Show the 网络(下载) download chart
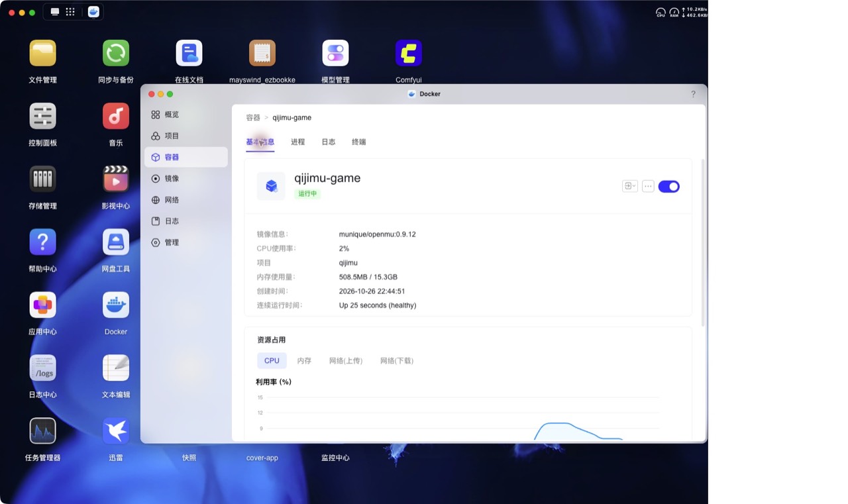The height and width of the screenshot is (504, 848). point(397,361)
